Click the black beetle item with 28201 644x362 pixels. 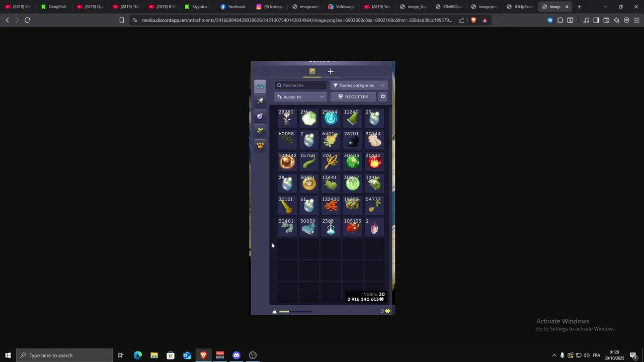point(352,140)
